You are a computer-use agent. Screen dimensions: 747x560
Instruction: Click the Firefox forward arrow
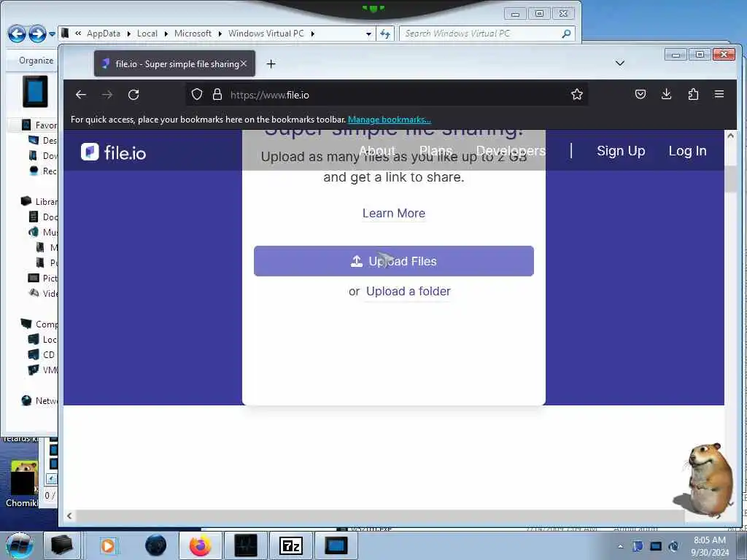pos(107,95)
